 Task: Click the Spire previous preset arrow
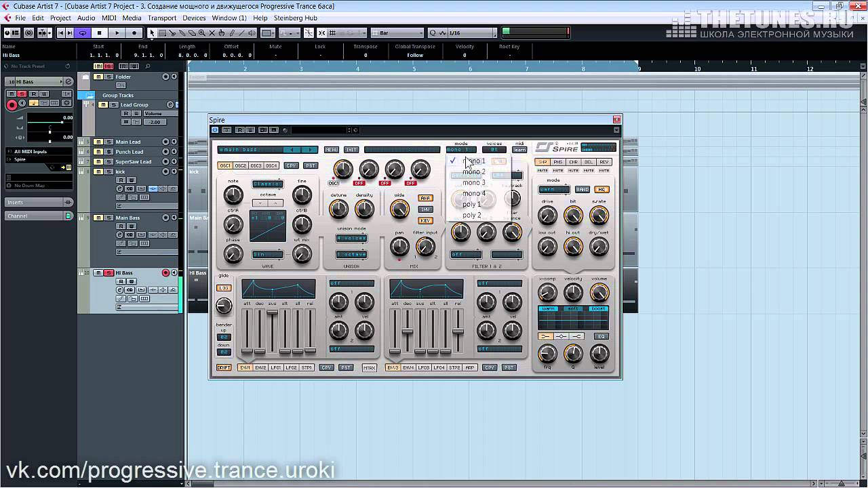pyautogui.click(x=292, y=149)
